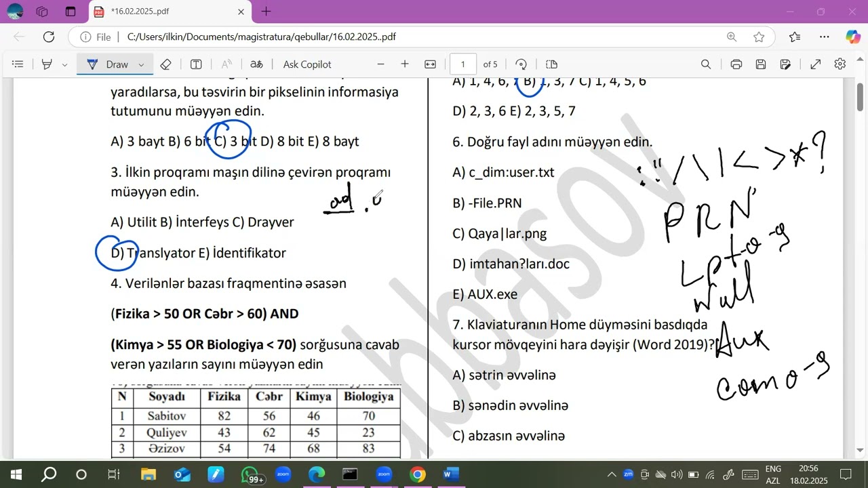View site information for File
This screenshot has height=488, width=868.
96,37
